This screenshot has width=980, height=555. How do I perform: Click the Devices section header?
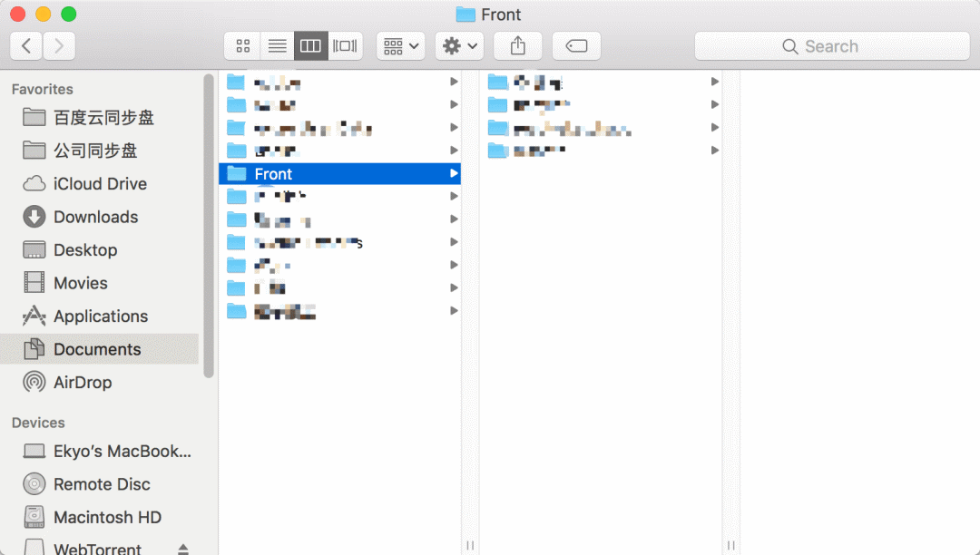38,423
